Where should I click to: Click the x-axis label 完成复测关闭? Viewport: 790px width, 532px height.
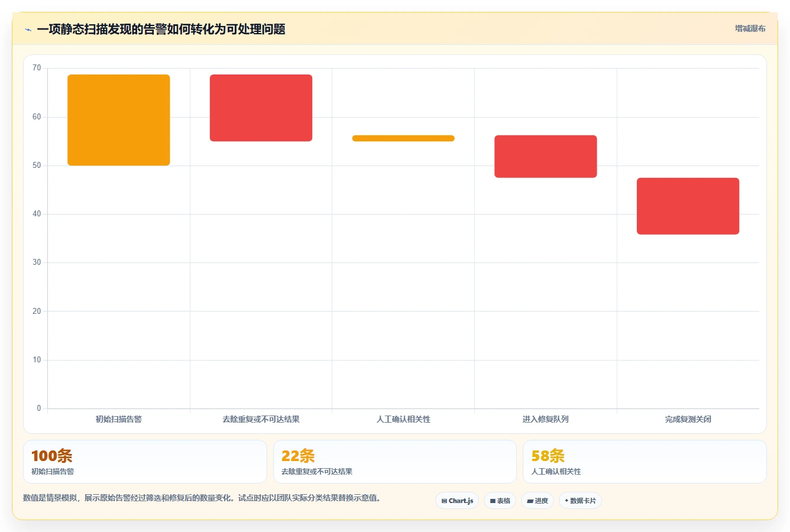point(688,419)
